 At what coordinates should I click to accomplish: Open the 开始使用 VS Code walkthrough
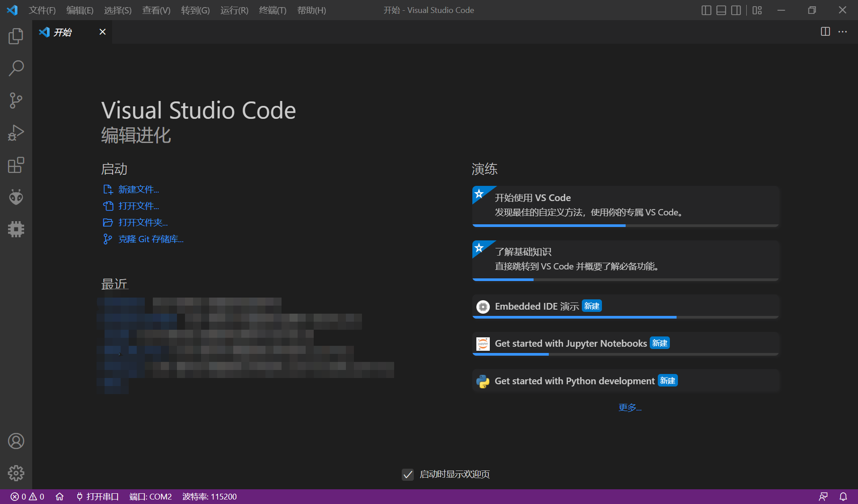tap(626, 206)
